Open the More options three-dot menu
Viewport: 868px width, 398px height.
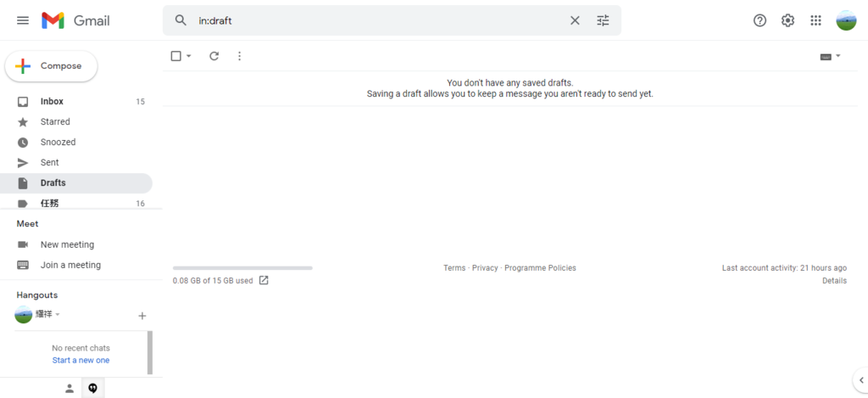click(x=239, y=56)
